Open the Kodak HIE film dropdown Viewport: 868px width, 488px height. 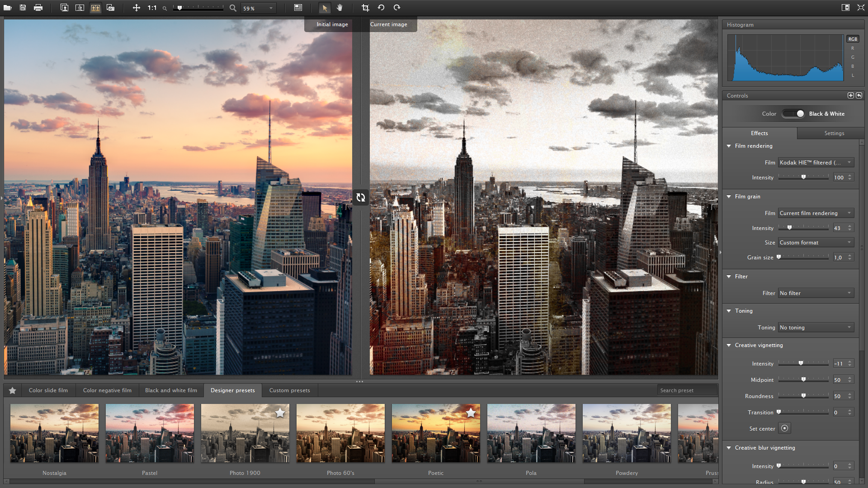[x=816, y=163]
